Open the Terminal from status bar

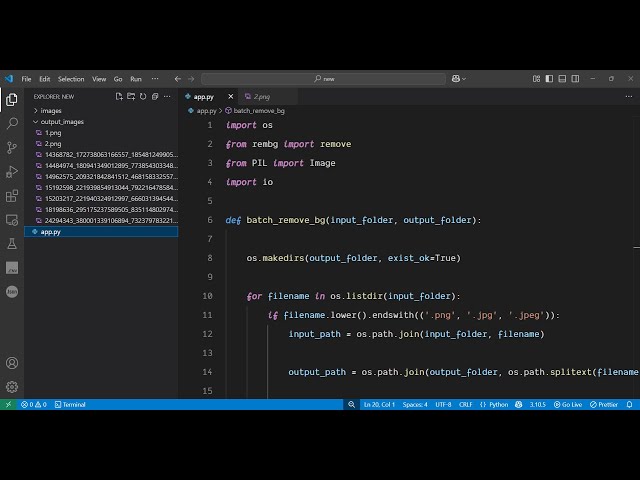pyautogui.click(x=70, y=404)
